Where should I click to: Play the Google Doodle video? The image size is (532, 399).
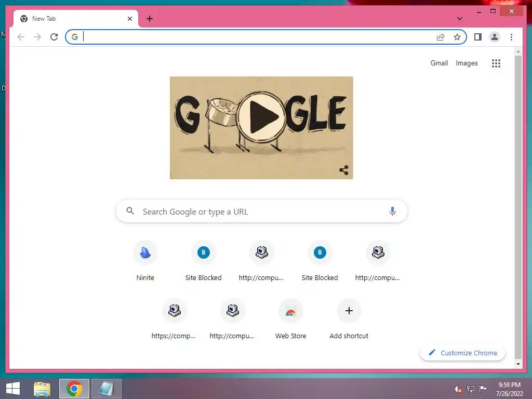(x=261, y=117)
